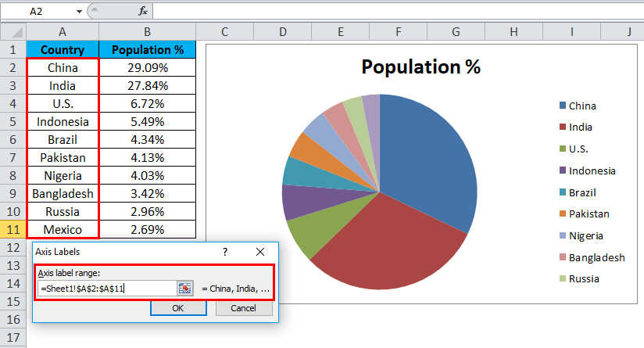The width and height of the screenshot is (644, 348).
Task: Click the India cell in column A
Action: click(63, 85)
